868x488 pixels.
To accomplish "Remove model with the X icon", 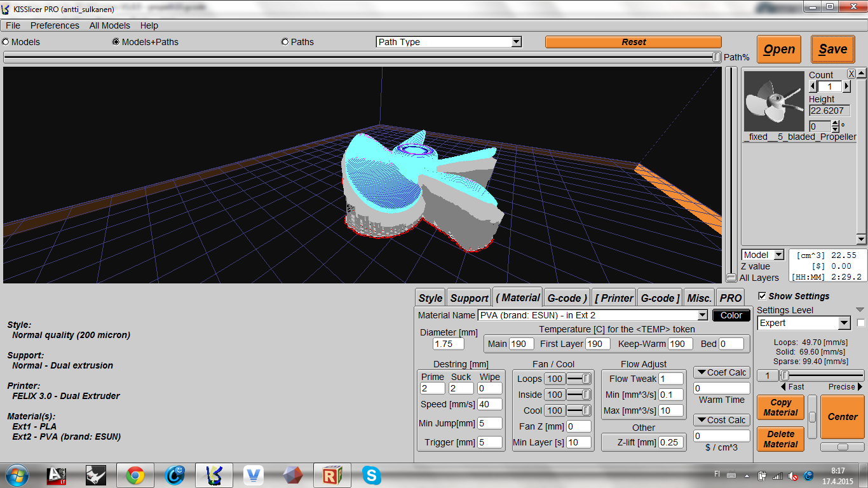I will pos(851,74).
